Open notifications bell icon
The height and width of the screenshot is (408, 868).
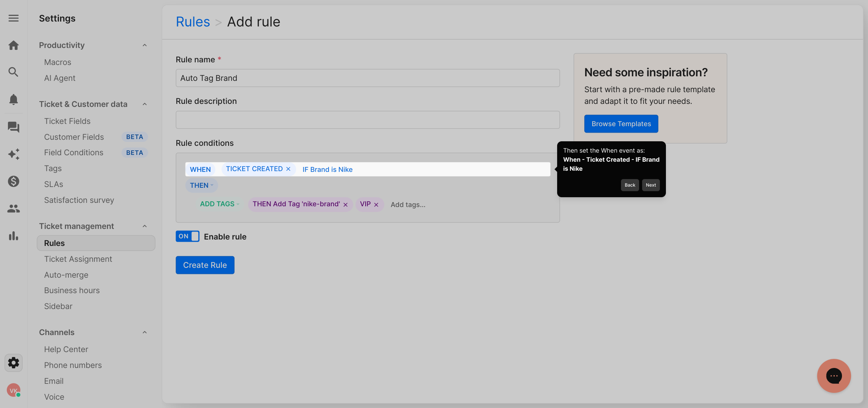point(14,99)
